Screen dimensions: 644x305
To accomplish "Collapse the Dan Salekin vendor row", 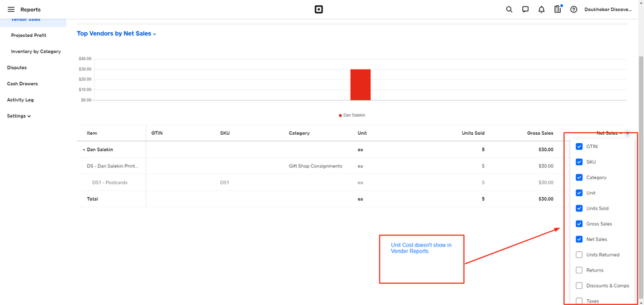I will pos(84,150).
